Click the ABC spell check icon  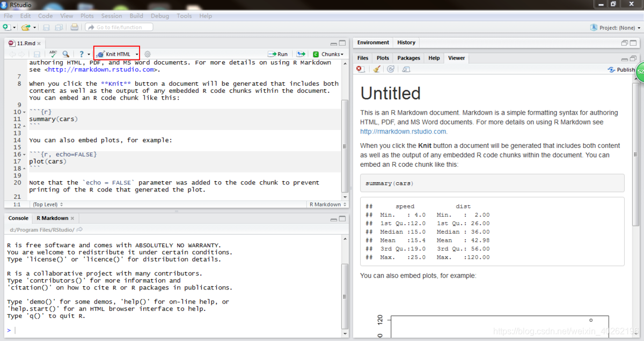pyautogui.click(x=53, y=54)
